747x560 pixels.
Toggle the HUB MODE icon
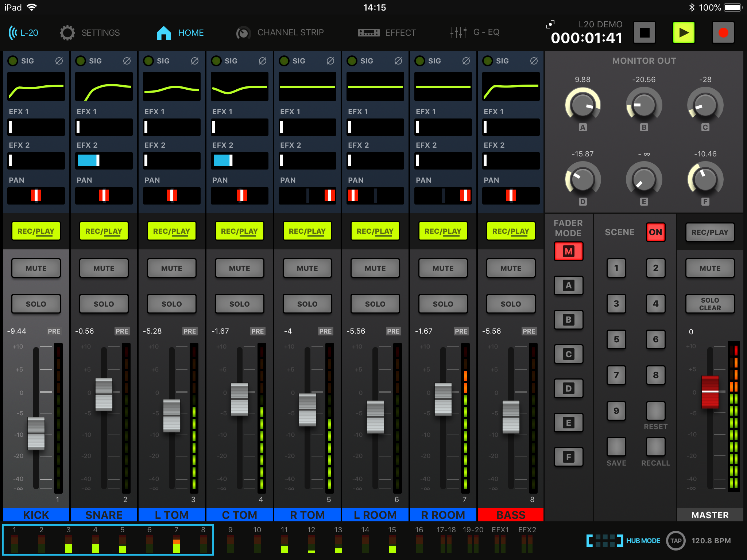(x=604, y=541)
